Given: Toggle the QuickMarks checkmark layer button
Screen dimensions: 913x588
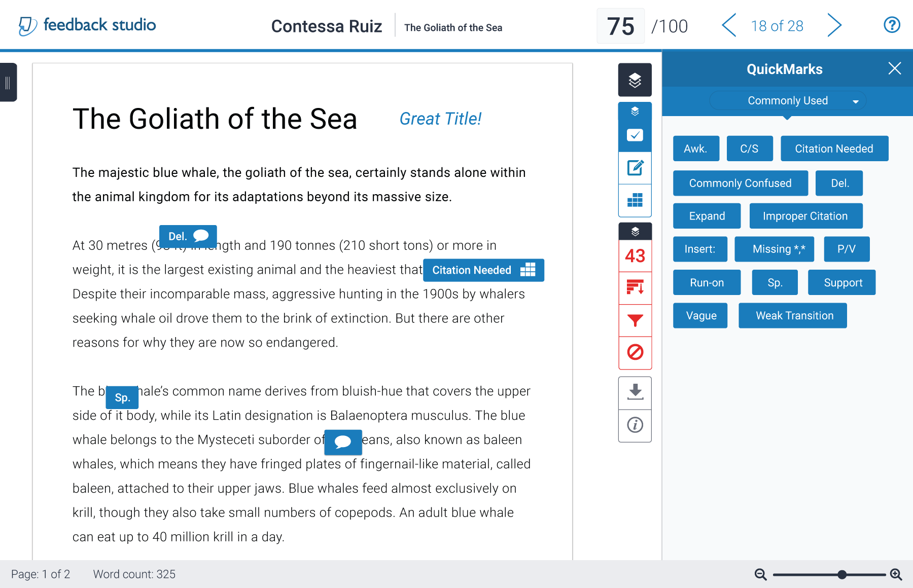Looking at the screenshot, I should coord(635,135).
